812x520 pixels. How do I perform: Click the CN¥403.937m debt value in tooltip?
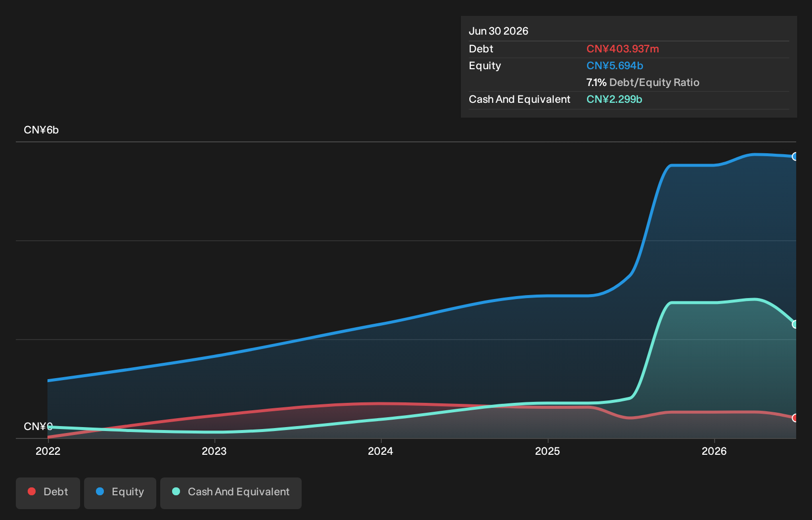tap(623, 49)
